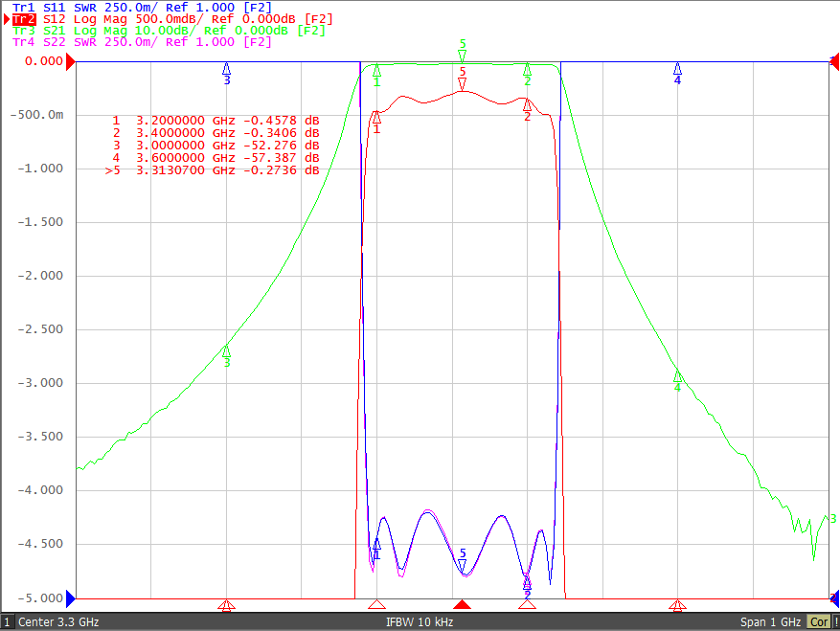840x631 pixels.
Task: Click the -4.500 Y-axis label
Action: (x=40, y=543)
